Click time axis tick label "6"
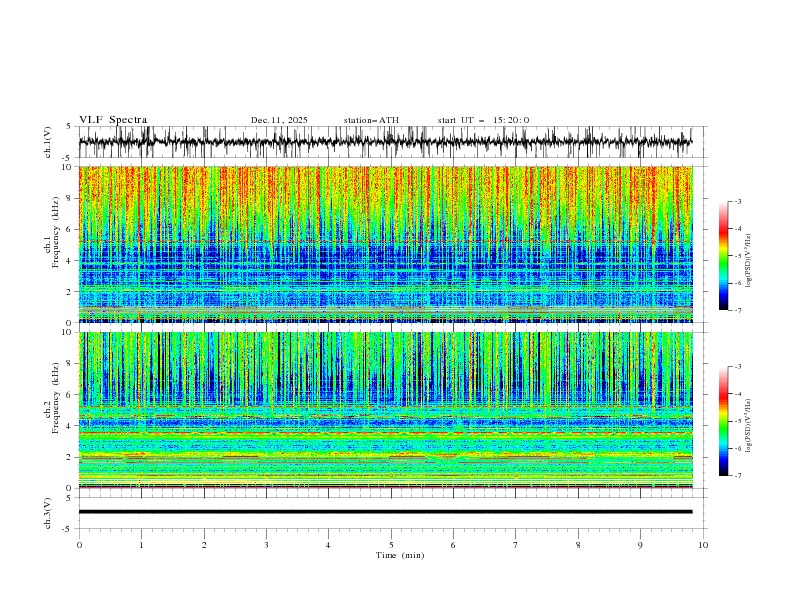The image size is (792, 612). click(x=453, y=545)
